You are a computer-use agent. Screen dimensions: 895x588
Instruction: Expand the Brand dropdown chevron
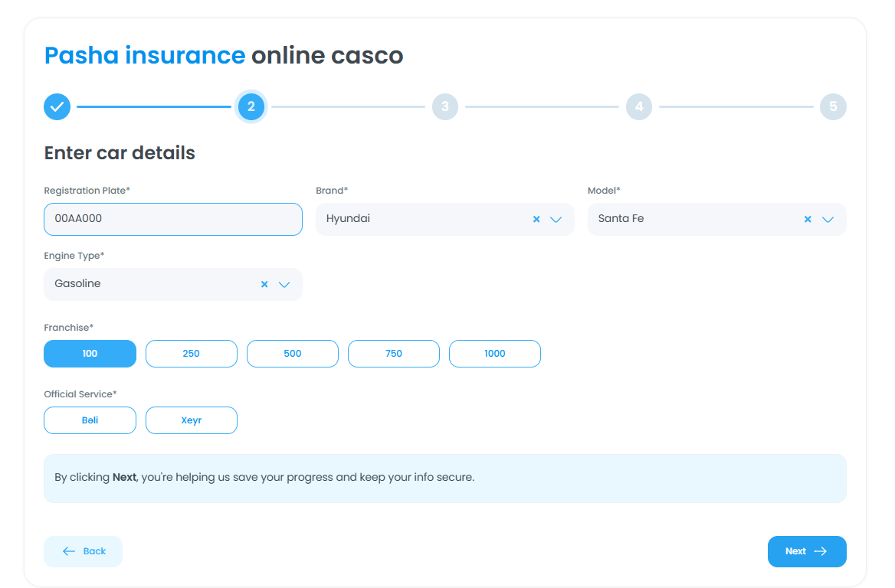(x=556, y=219)
